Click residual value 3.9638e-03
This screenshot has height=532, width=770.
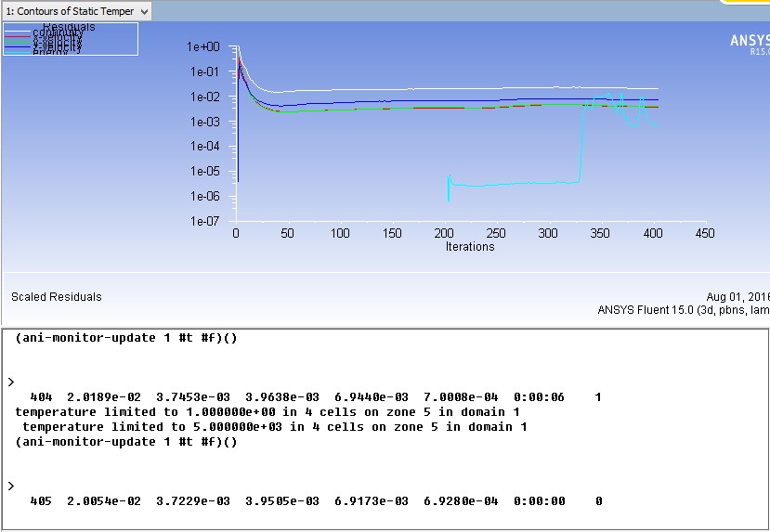point(282,397)
